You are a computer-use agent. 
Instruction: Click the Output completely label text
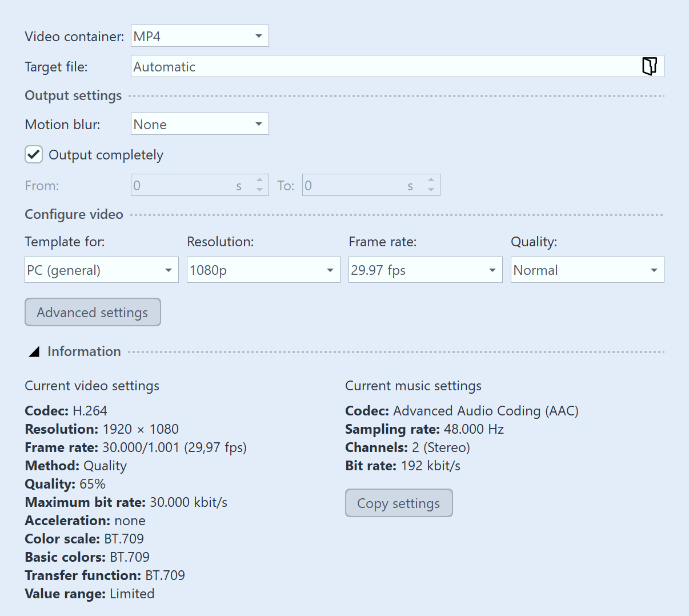[106, 155]
